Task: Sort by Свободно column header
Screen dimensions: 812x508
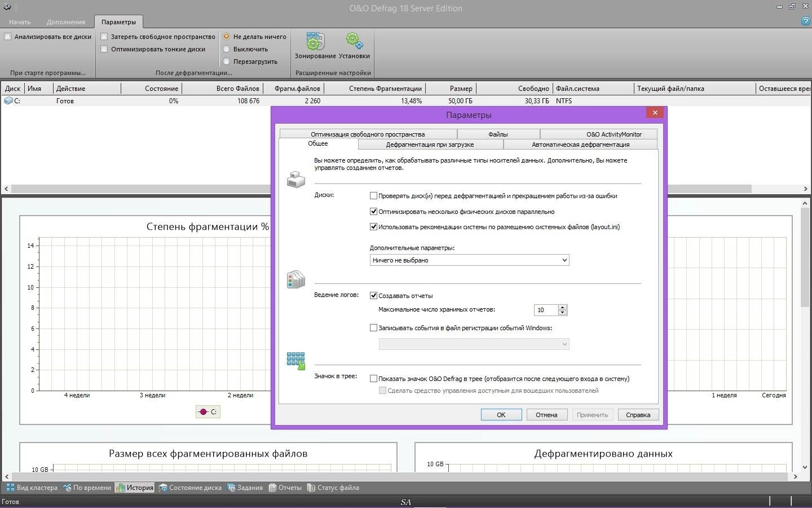Action: 514,89
